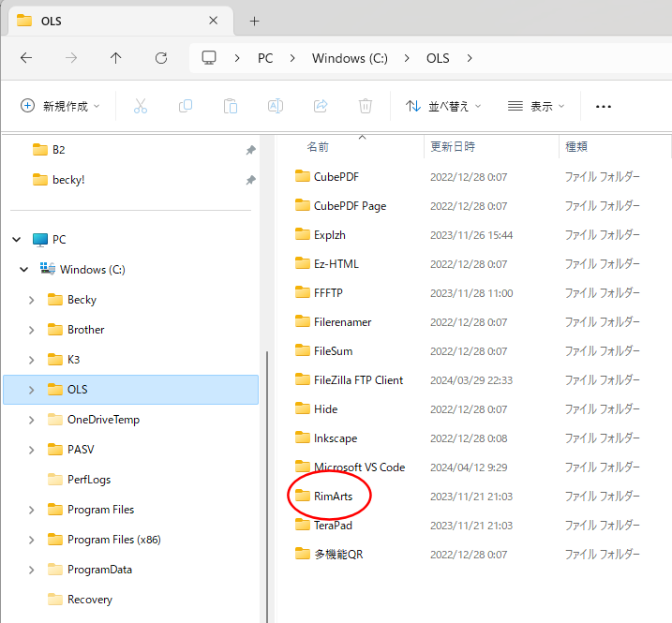Select the CubePDF folder icon
672x623 pixels.
click(303, 176)
